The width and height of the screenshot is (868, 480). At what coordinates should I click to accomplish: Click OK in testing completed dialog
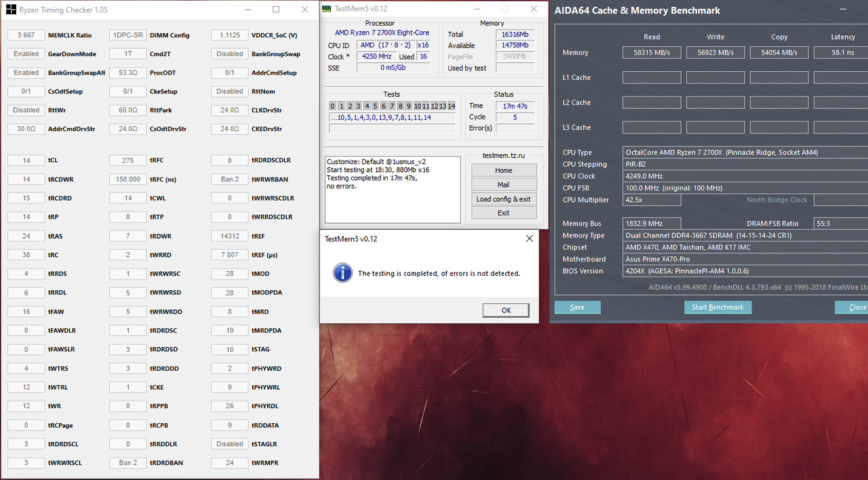pyautogui.click(x=506, y=310)
